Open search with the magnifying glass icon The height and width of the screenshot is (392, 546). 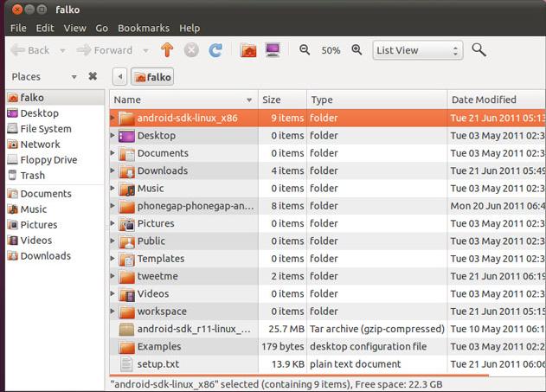[479, 50]
